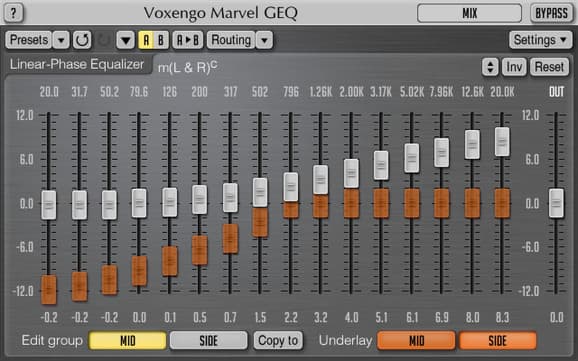Click the Copy to button

coord(278,340)
